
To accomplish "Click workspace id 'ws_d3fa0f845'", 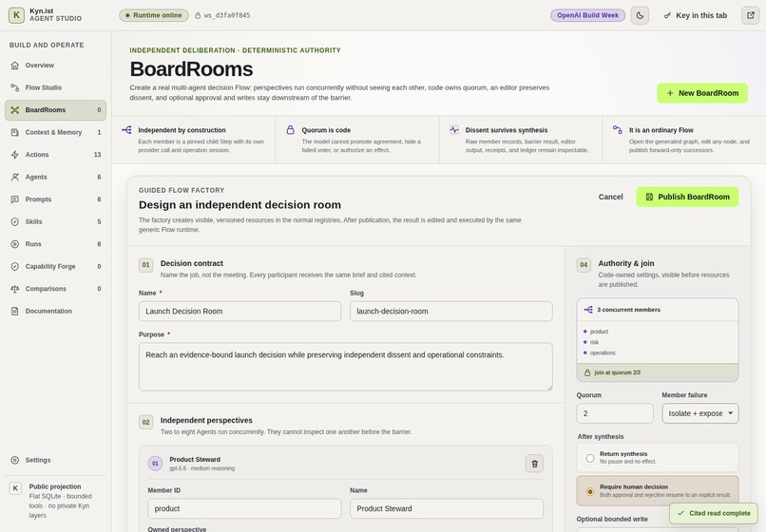I will click(227, 15).
